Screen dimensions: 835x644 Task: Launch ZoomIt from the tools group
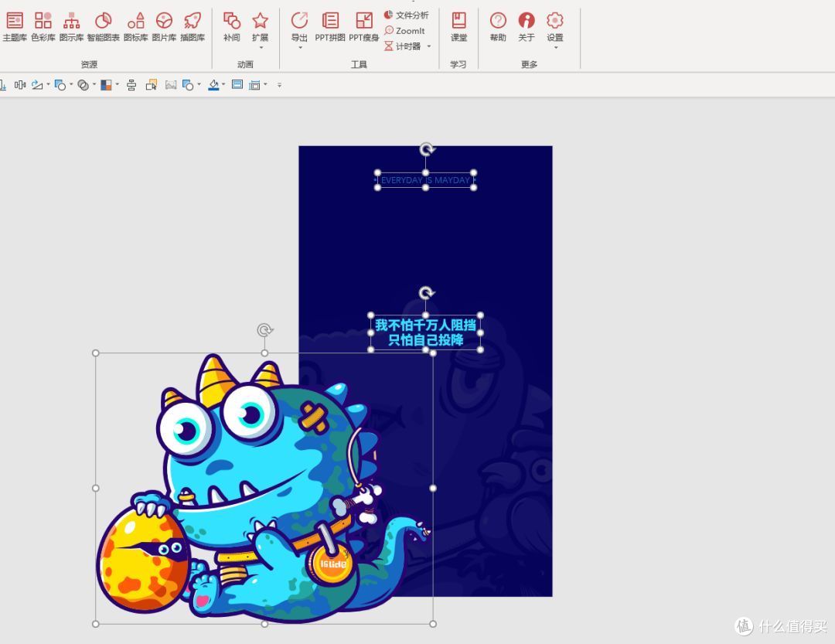click(404, 31)
